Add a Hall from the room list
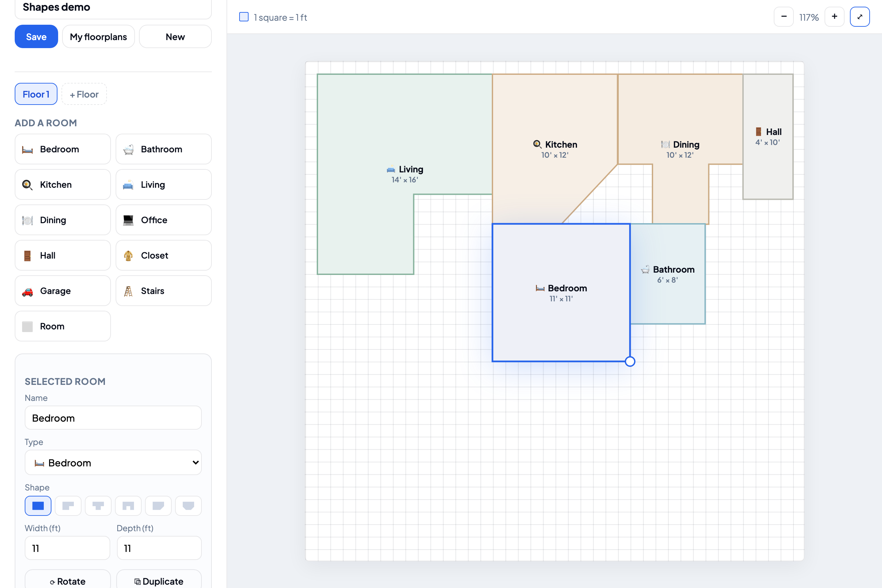 [x=62, y=255]
